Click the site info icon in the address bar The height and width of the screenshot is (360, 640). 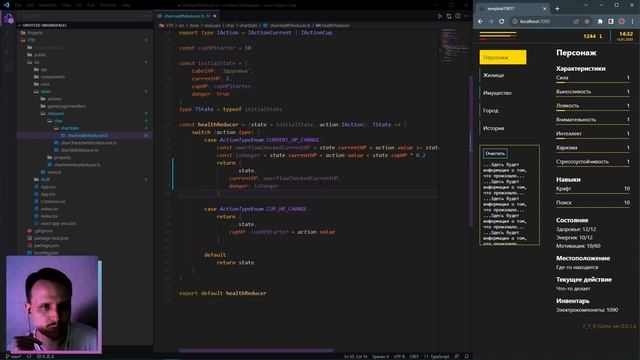pos(515,21)
